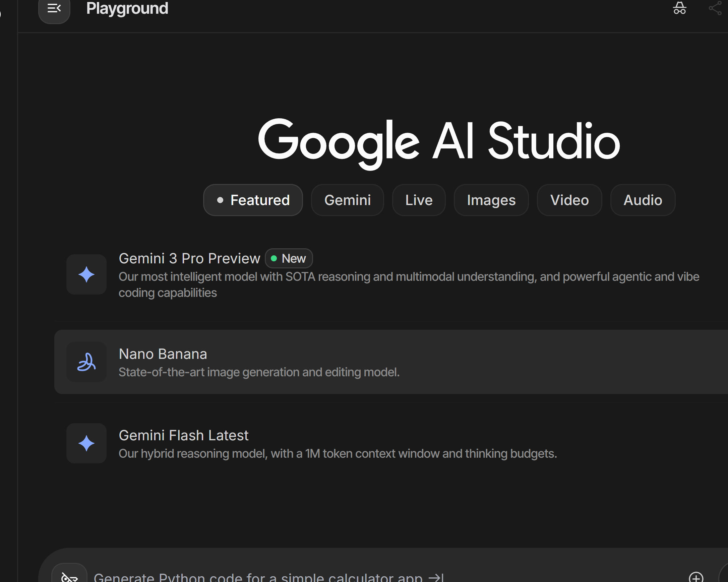Click the green New badge

289,258
